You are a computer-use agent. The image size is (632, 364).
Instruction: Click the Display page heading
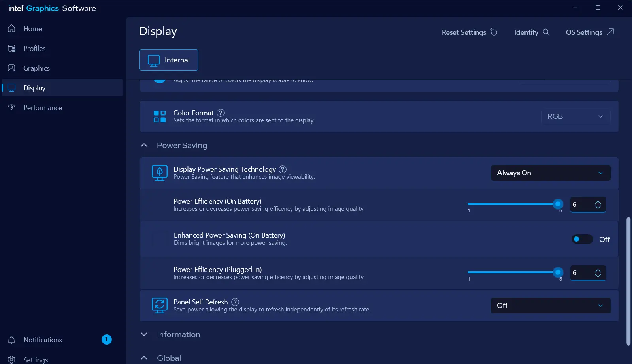click(x=158, y=32)
